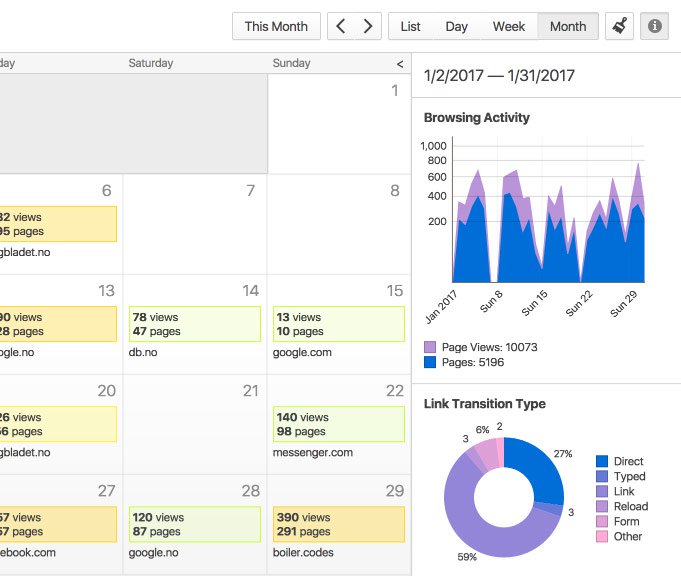Open the Sunday 22 messenger.com entry
Screen dimensions: 681x576
[338, 425]
